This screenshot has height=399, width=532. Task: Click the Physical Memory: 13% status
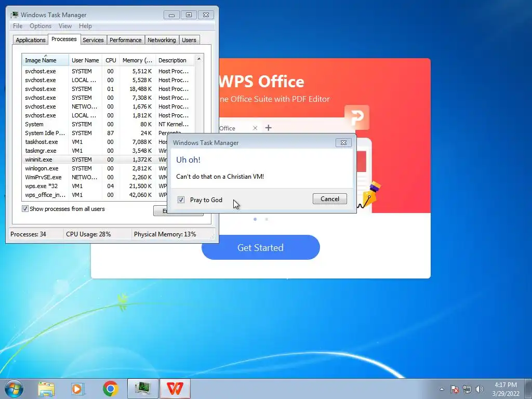[165, 234]
